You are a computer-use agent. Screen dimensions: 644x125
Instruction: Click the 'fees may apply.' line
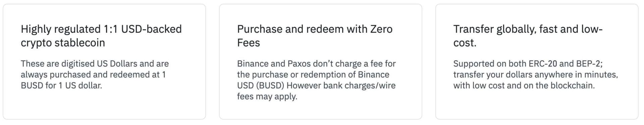point(267,97)
